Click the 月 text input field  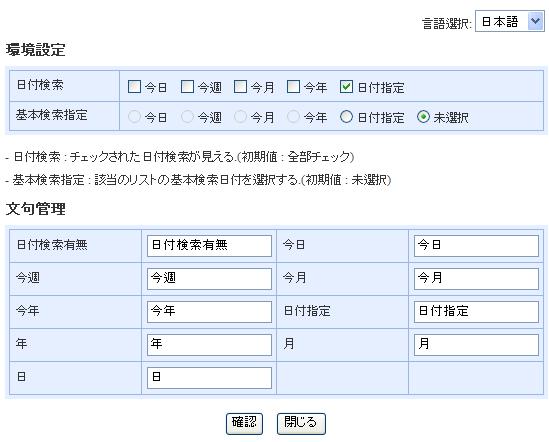(476, 345)
